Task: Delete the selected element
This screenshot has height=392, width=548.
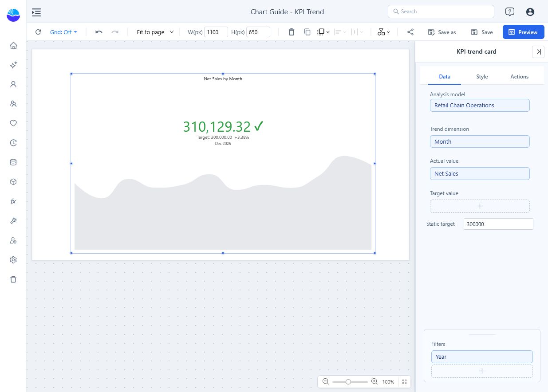Action: (291, 32)
